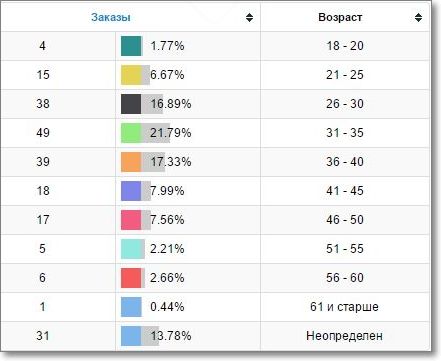
Task: Select the red swatch for 2.66%
Action: pos(131,278)
